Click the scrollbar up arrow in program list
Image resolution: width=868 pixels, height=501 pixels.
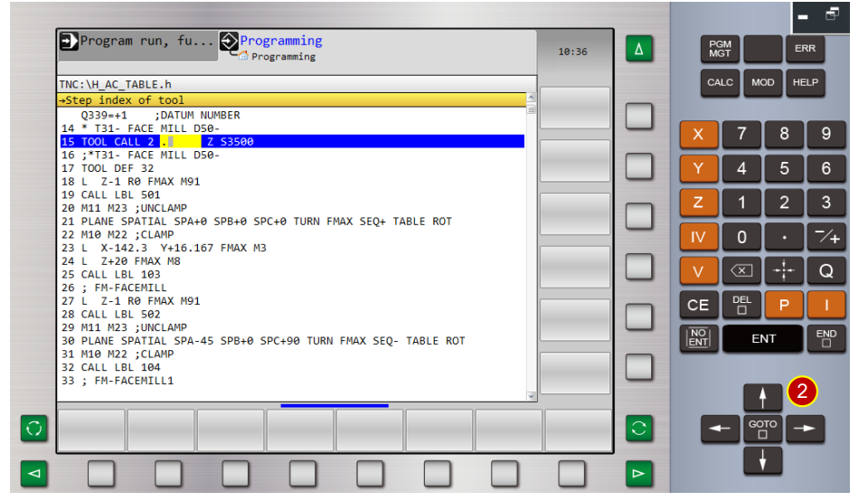tap(531, 98)
